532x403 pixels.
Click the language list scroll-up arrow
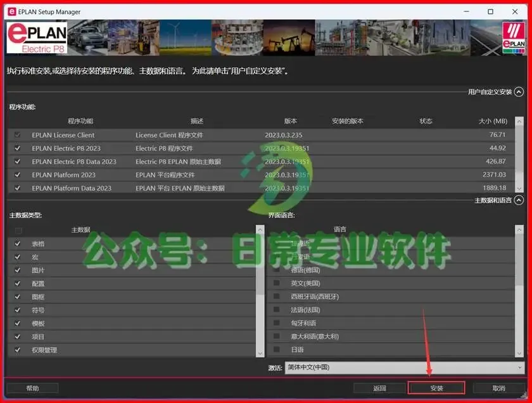click(519, 229)
